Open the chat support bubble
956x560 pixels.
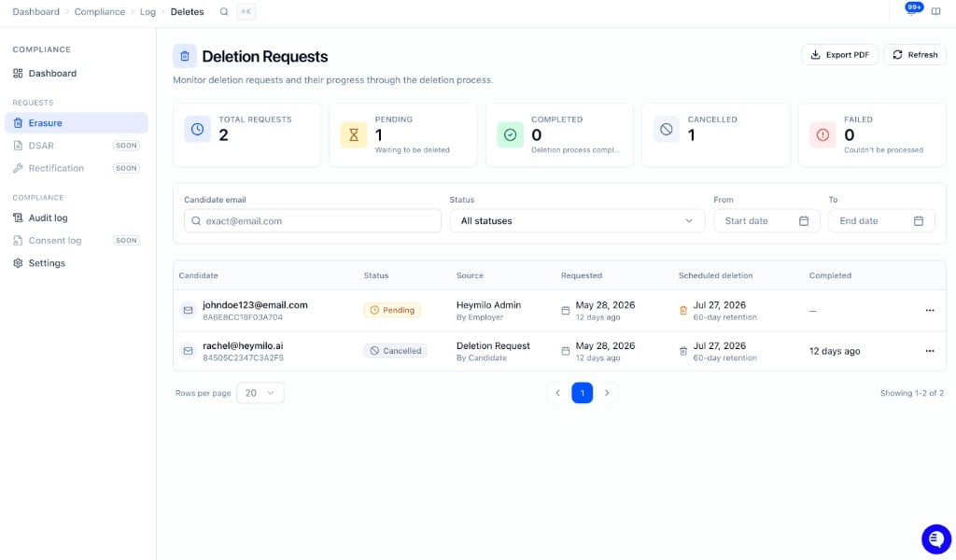pyautogui.click(x=935, y=539)
